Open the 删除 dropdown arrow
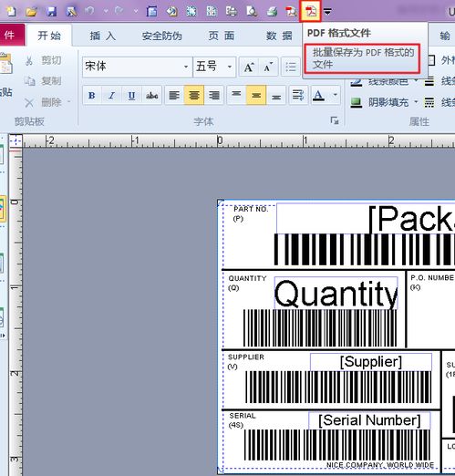This screenshot has height=476, width=455. tap(69, 101)
